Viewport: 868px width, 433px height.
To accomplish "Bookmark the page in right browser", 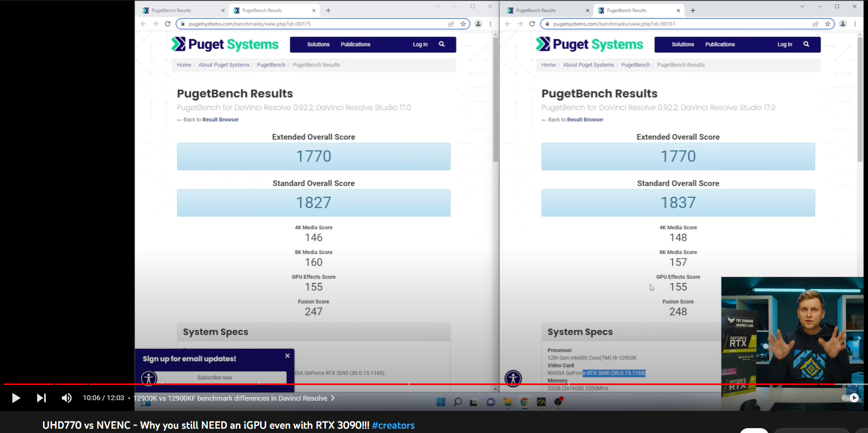I will coord(828,24).
